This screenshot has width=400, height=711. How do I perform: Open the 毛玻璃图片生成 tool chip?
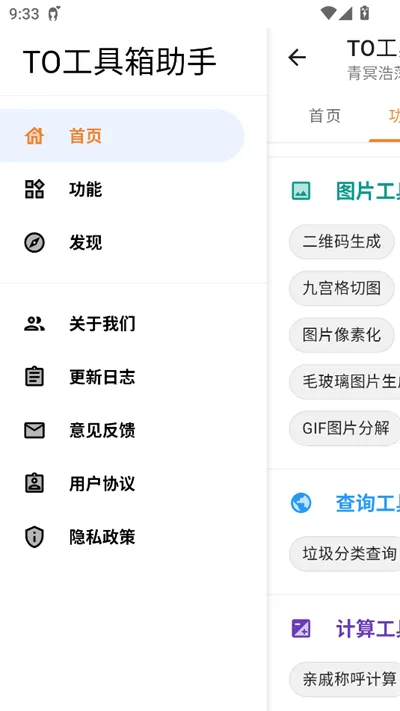345,382
